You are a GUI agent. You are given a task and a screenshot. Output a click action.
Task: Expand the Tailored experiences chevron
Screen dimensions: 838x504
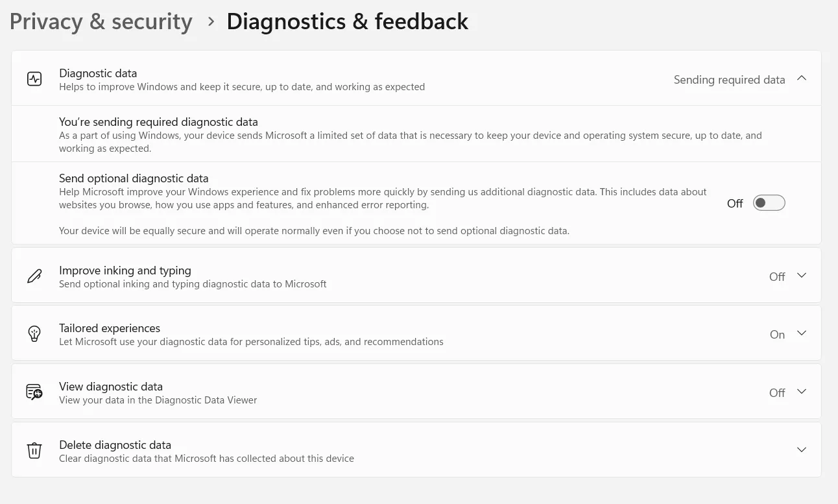pyautogui.click(x=802, y=333)
